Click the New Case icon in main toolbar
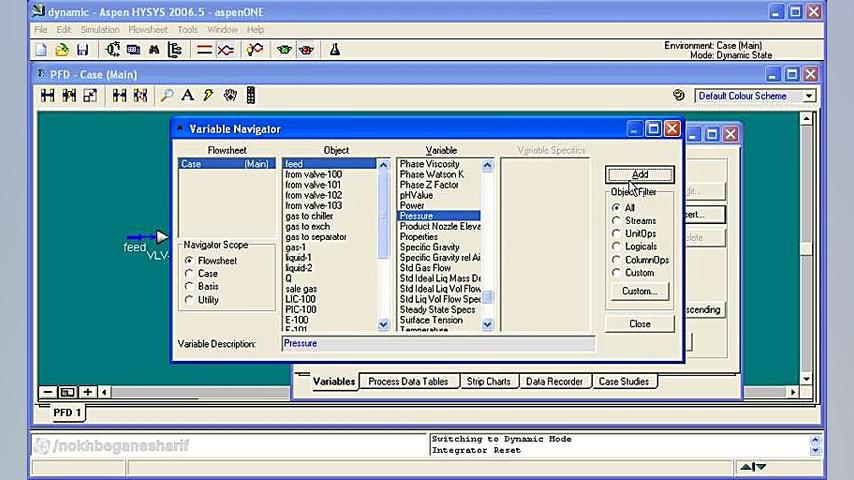This screenshot has width=854, height=480. (x=41, y=49)
